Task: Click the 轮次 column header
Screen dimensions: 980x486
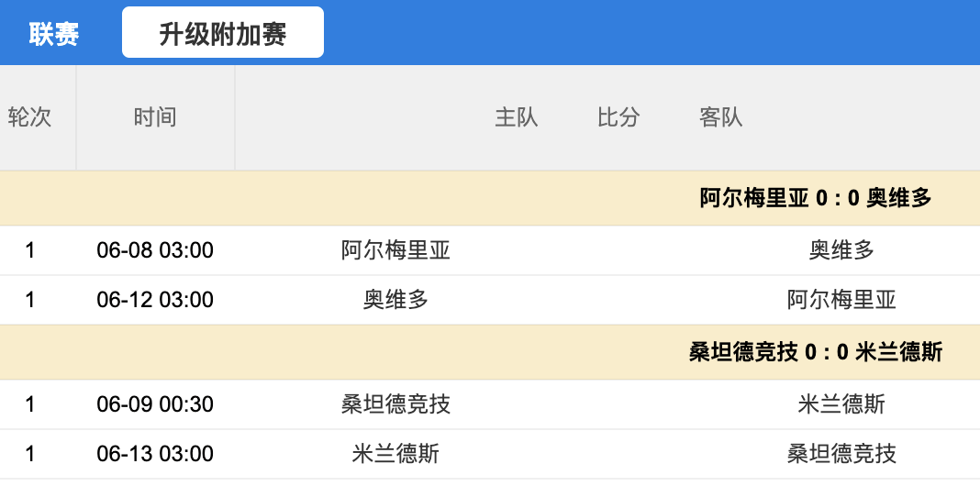Action: pyautogui.click(x=29, y=117)
